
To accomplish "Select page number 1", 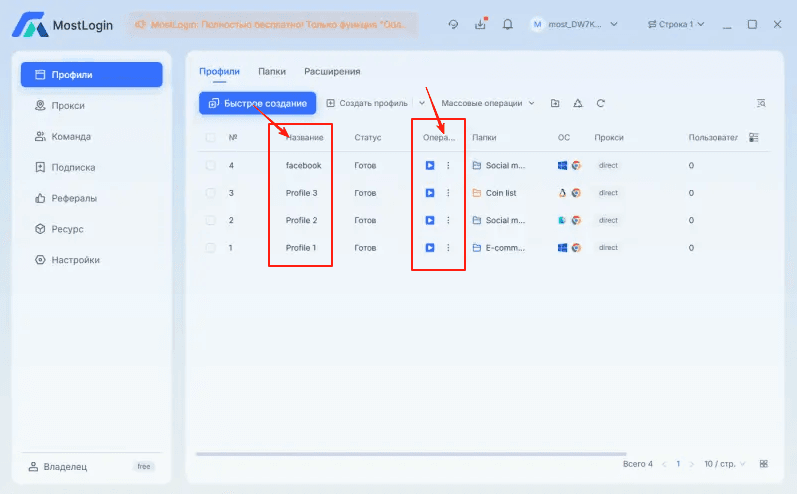I will point(678,464).
